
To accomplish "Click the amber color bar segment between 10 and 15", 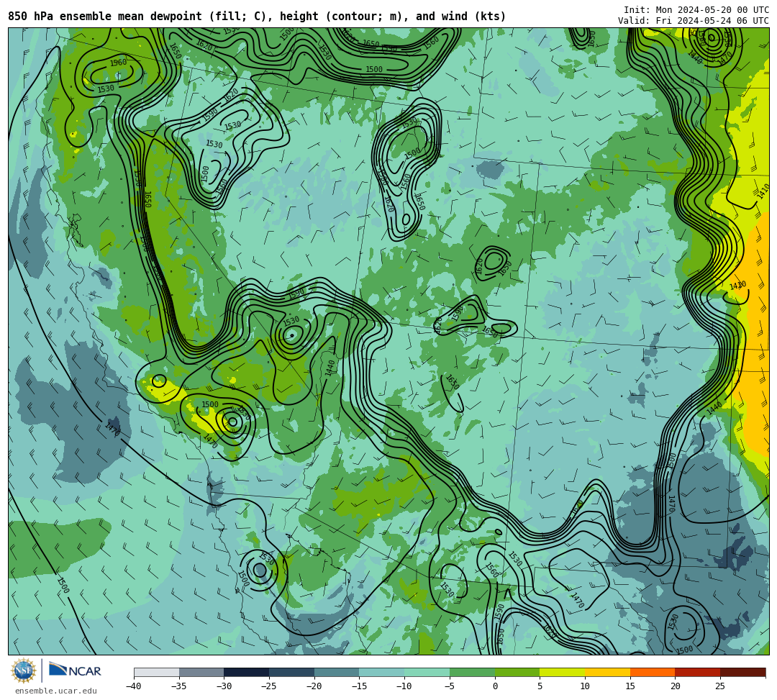I will pyautogui.click(x=607, y=672).
